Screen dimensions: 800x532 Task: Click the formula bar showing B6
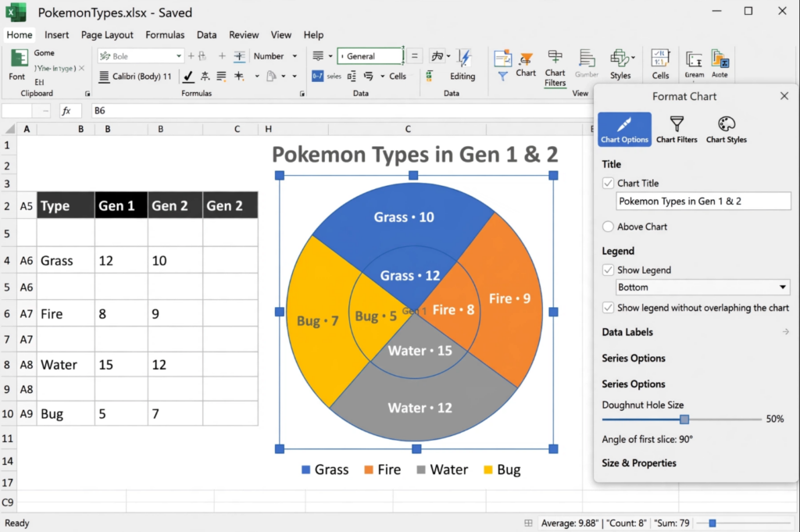point(341,111)
